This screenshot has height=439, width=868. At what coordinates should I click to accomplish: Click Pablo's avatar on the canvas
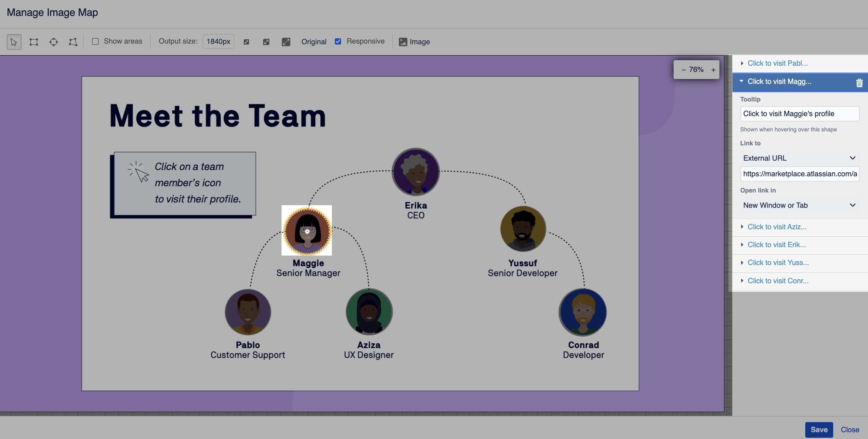pyautogui.click(x=248, y=312)
